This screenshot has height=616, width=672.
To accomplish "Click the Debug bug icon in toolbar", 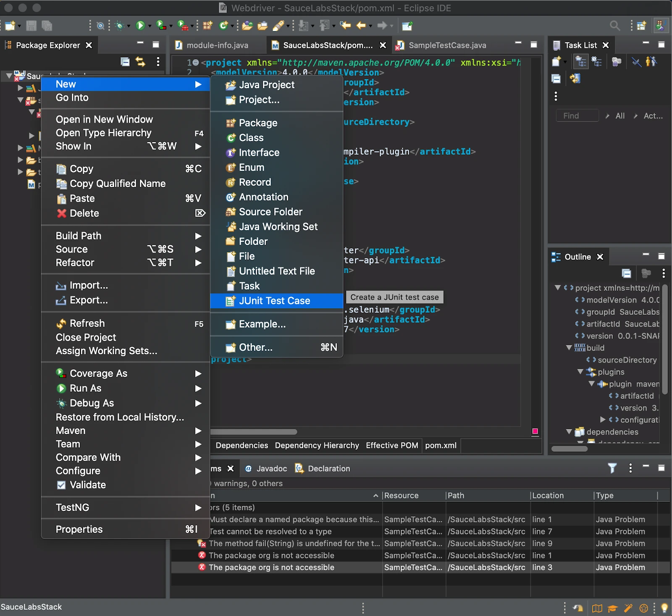I will tap(120, 26).
